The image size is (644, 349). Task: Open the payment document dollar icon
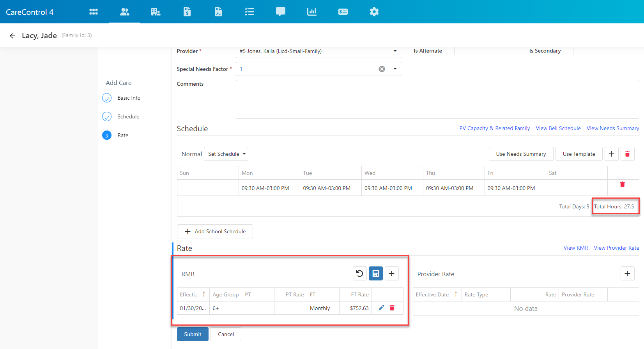(187, 12)
